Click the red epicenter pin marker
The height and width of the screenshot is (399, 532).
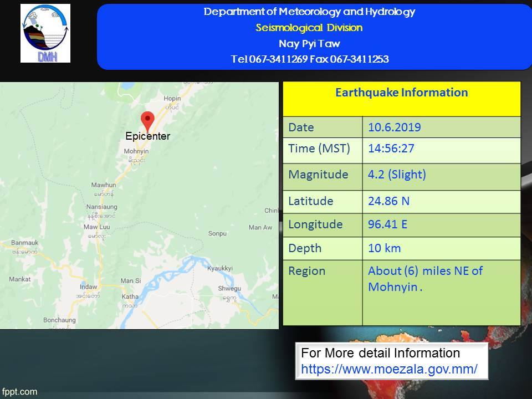pos(147,120)
